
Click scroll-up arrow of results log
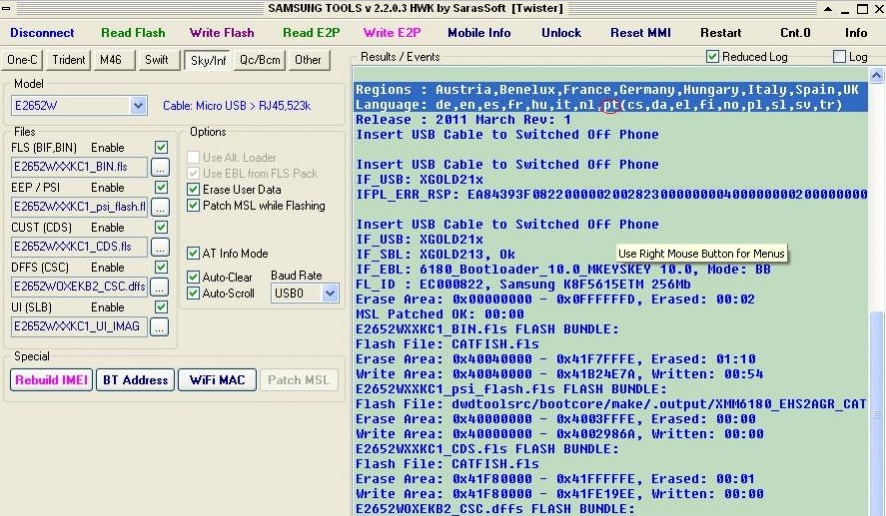coord(876,75)
